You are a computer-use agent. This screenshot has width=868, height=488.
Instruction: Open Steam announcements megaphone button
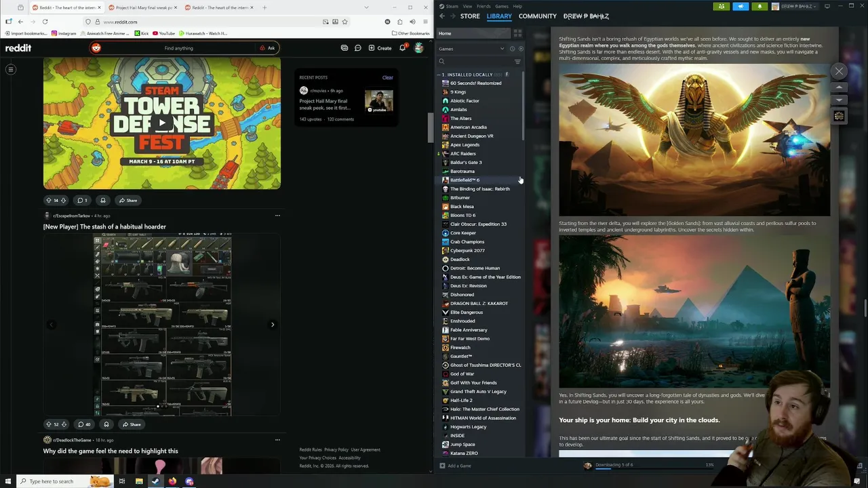point(741,6)
